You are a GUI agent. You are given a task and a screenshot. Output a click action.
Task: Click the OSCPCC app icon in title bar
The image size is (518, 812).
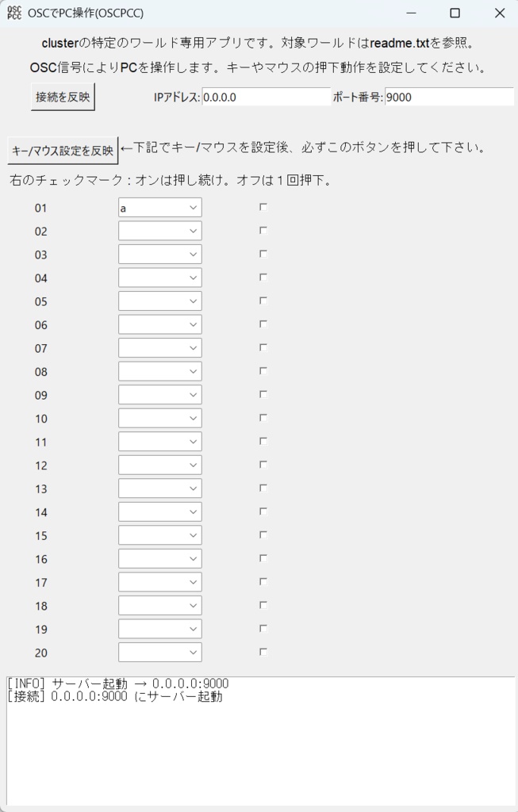(x=14, y=13)
